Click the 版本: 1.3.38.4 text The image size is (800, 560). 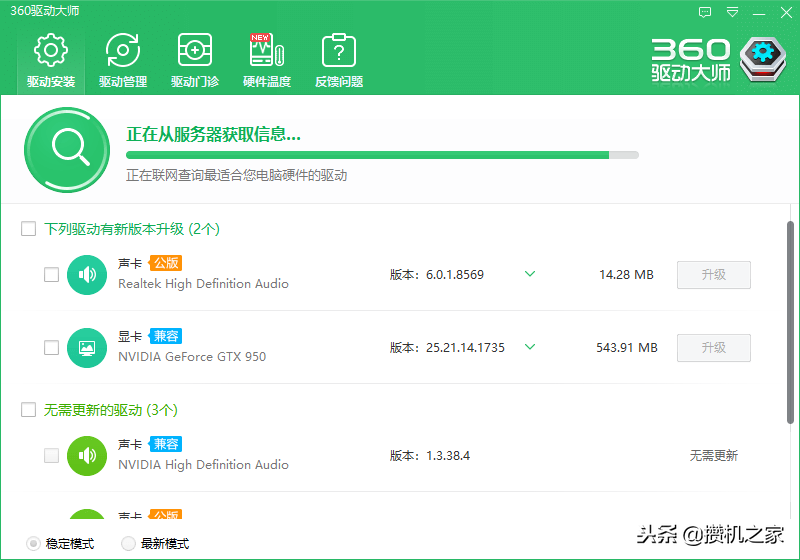point(430,455)
